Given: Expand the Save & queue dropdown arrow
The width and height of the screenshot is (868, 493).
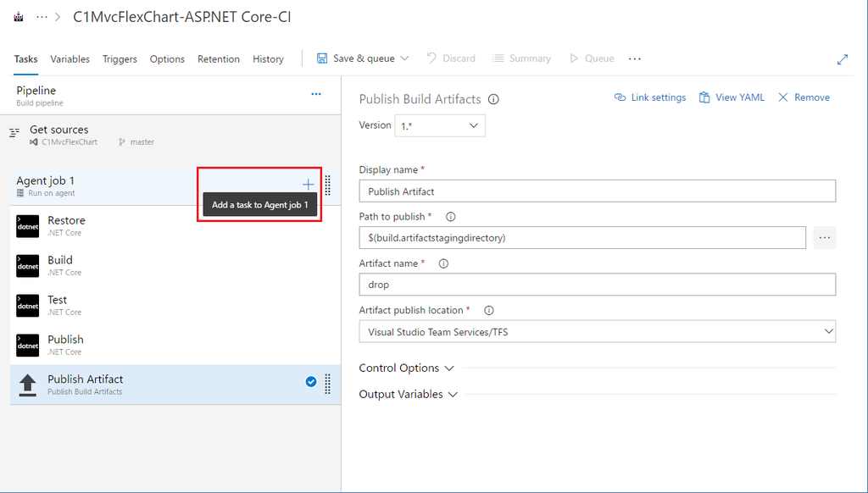Looking at the screenshot, I should click(x=404, y=58).
